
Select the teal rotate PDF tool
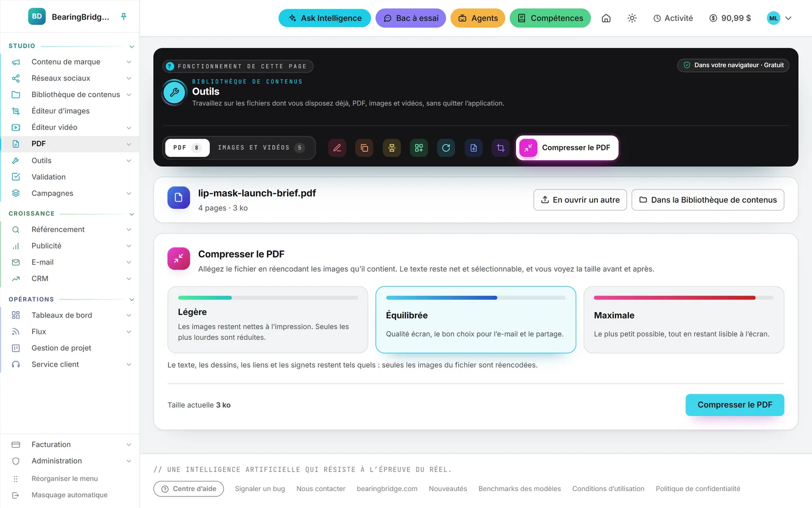pos(446,148)
